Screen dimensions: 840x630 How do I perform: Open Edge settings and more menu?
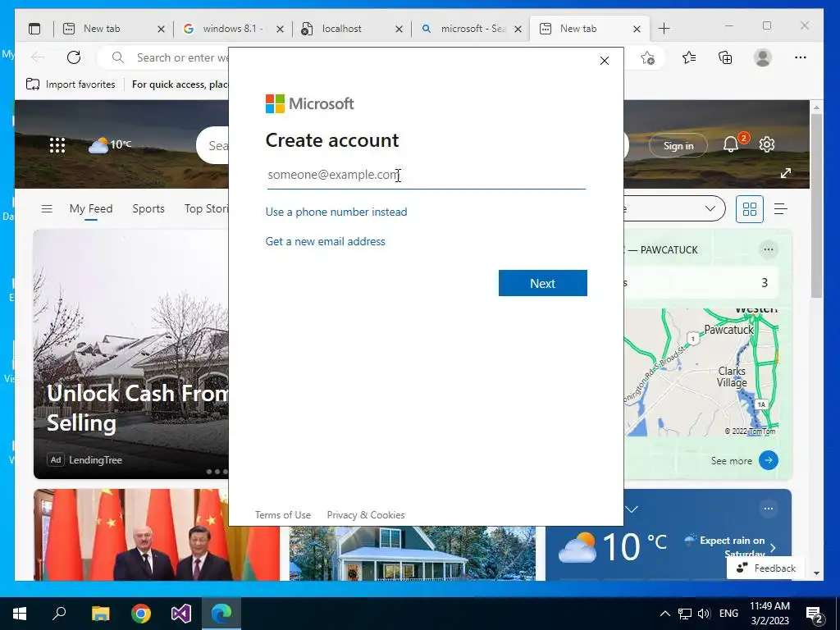[x=801, y=57]
